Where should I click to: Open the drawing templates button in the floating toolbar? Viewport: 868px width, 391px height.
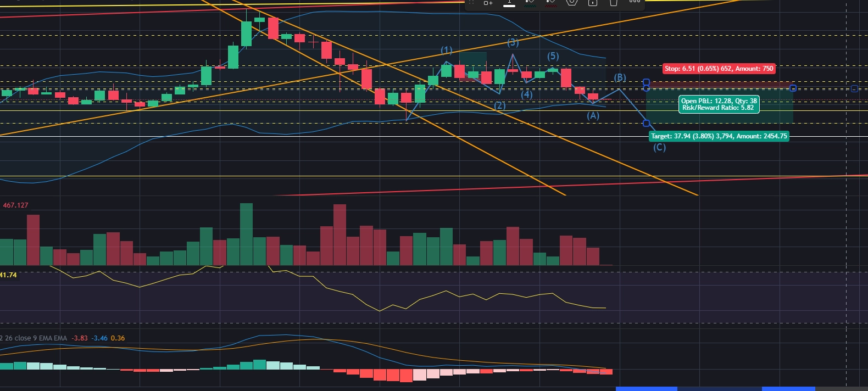[x=488, y=3]
